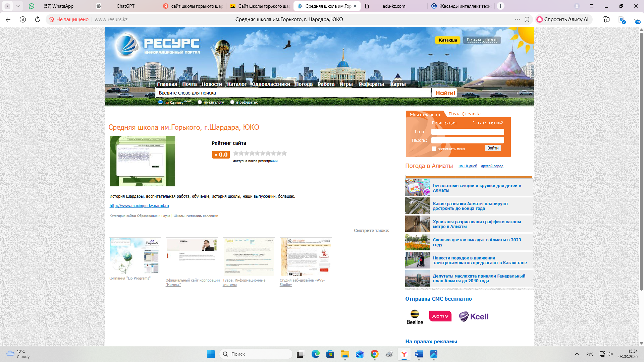
Task: Open Microsoft Word from taskbar
Action: pos(419,354)
